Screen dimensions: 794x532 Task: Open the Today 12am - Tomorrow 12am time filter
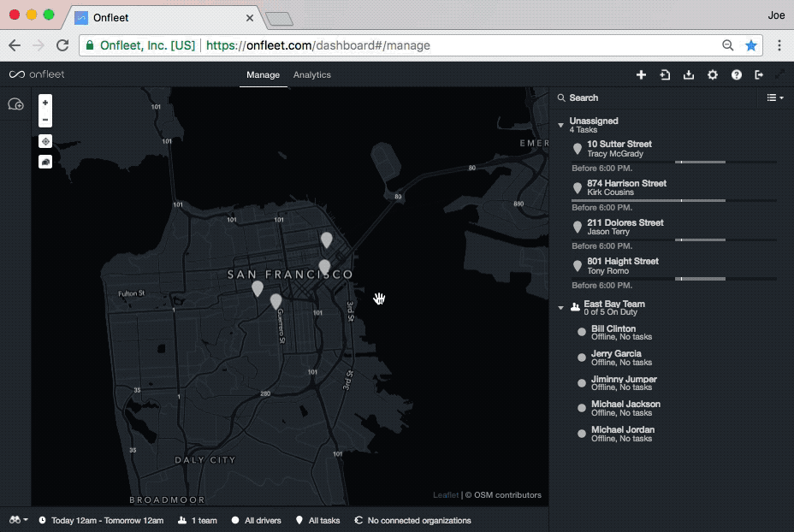click(x=101, y=520)
